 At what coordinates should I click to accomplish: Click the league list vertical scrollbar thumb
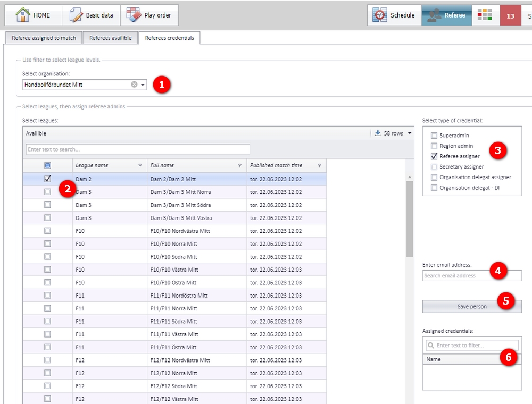[410, 219]
